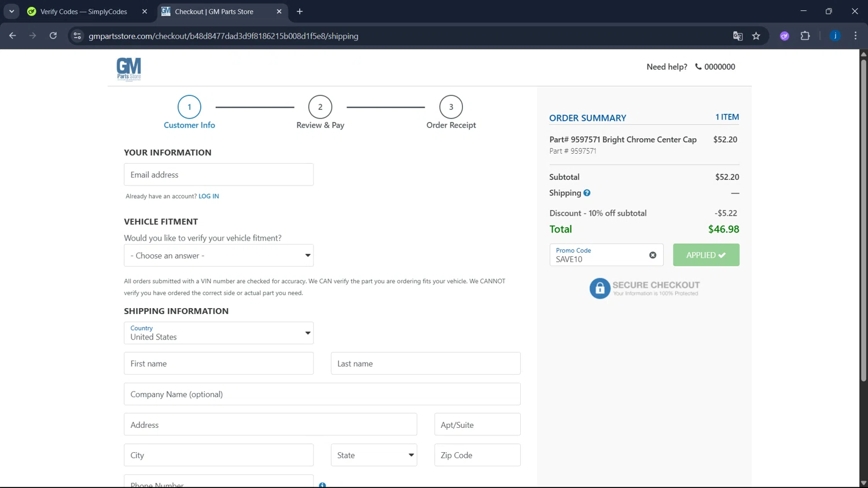The height and width of the screenshot is (488, 868).
Task: Click the Need help? text
Action: point(667,66)
